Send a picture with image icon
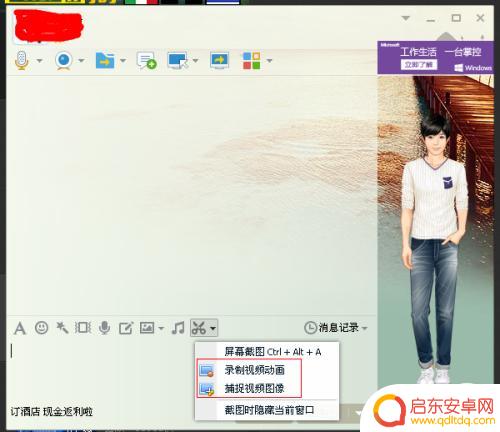This screenshot has width=500, height=432. pyautogui.click(x=147, y=328)
